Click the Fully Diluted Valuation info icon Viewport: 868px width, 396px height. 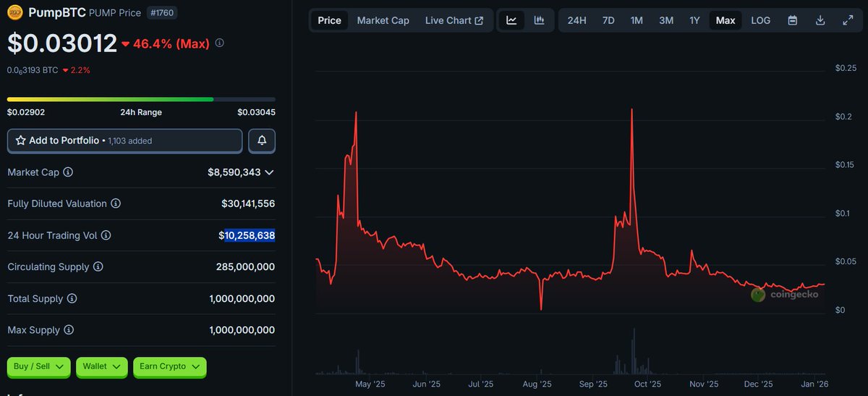coord(116,204)
